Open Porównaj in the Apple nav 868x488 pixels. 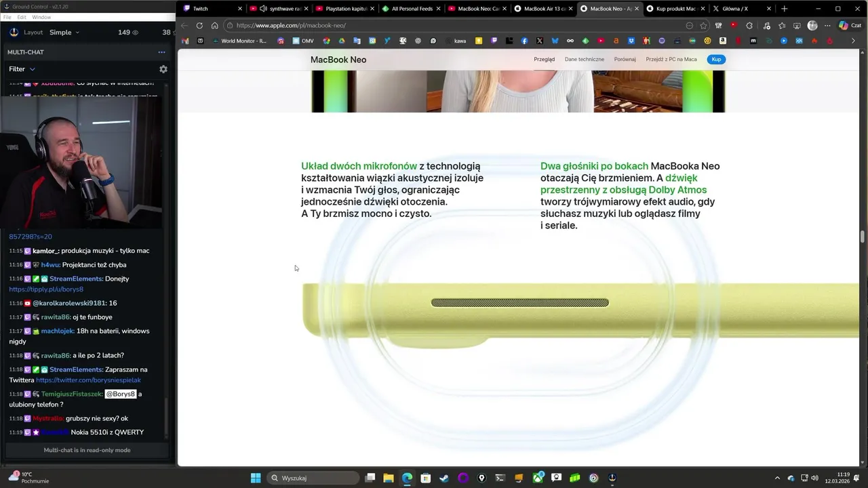tap(625, 60)
